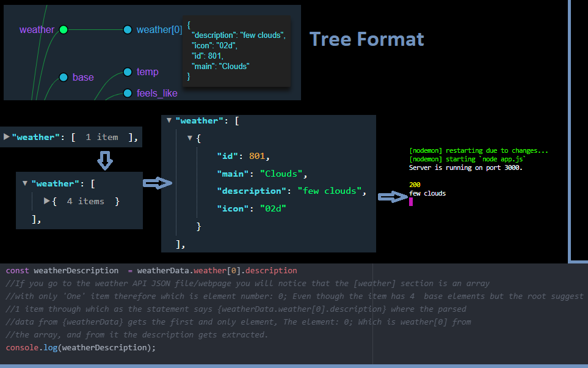Viewport: 588px width, 368px height.
Task: Select the green weather node circle
Action: [63, 29]
